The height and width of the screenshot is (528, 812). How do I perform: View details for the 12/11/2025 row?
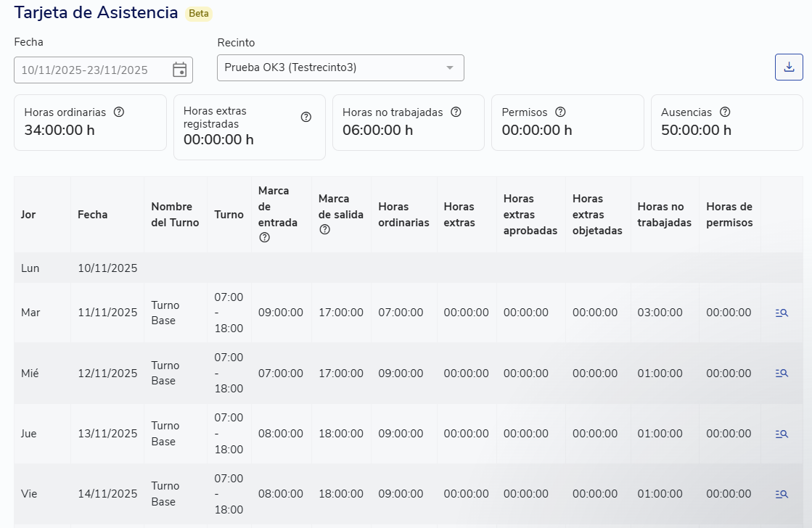coord(782,374)
